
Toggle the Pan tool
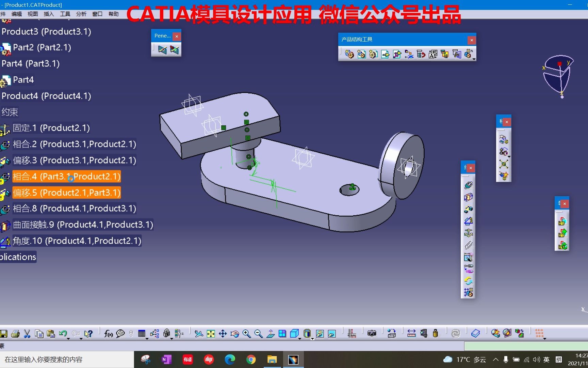pos(223,334)
